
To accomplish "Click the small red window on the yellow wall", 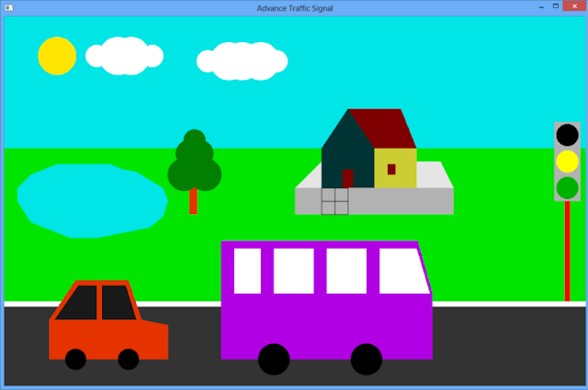I will 391,170.
